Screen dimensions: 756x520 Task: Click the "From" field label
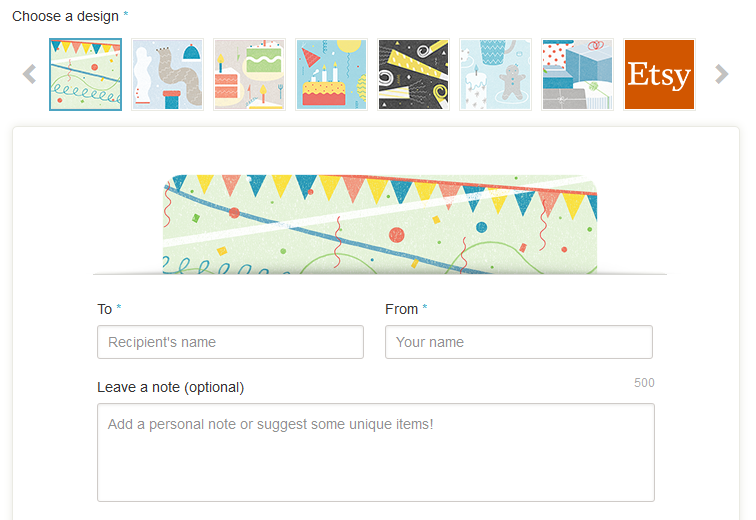pos(401,309)
